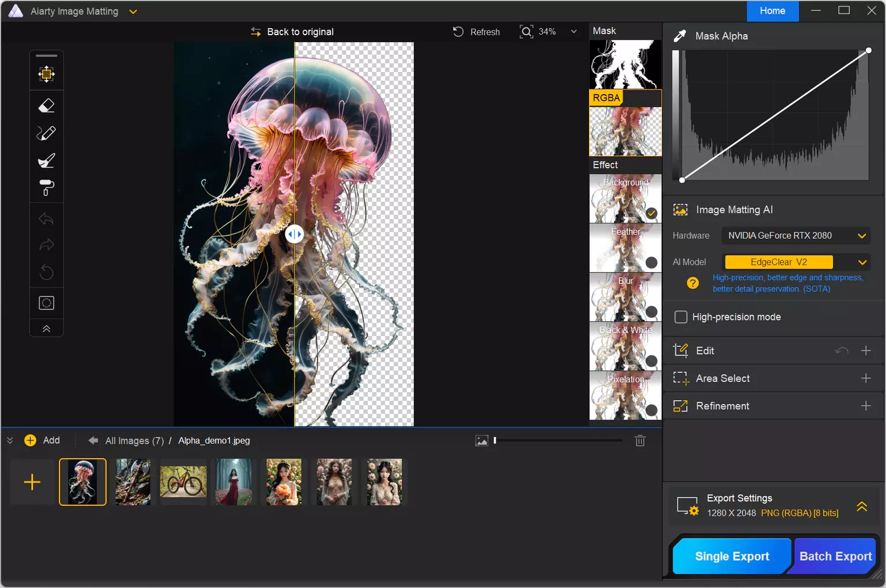
Task: Open the Home tab
Action: 772,11
